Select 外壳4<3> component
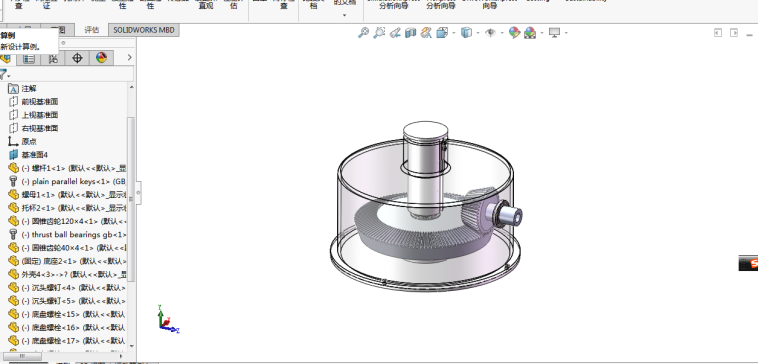The height and width of the screenshot is (364, 758). (73, 274)
